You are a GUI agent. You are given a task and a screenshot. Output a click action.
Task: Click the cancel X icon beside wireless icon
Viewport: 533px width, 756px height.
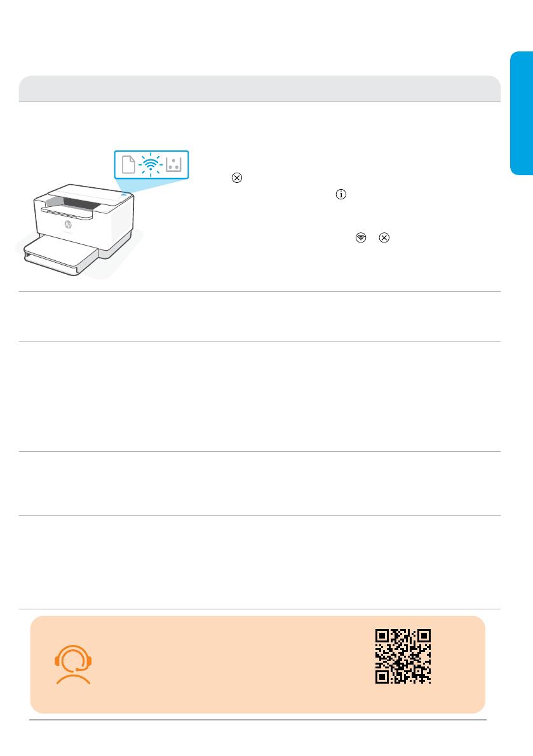pos(384,237)
